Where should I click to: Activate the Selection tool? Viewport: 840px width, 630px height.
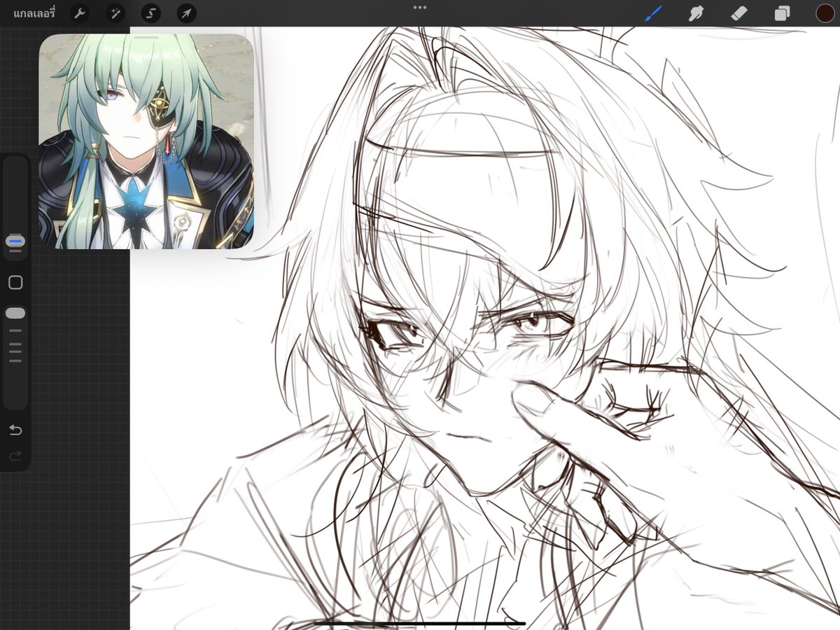(151, 13)
